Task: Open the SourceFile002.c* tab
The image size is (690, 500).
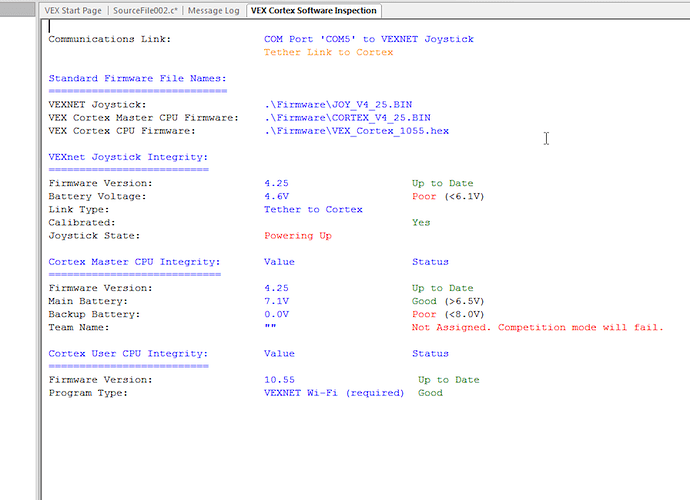Action: coord(145,11)
